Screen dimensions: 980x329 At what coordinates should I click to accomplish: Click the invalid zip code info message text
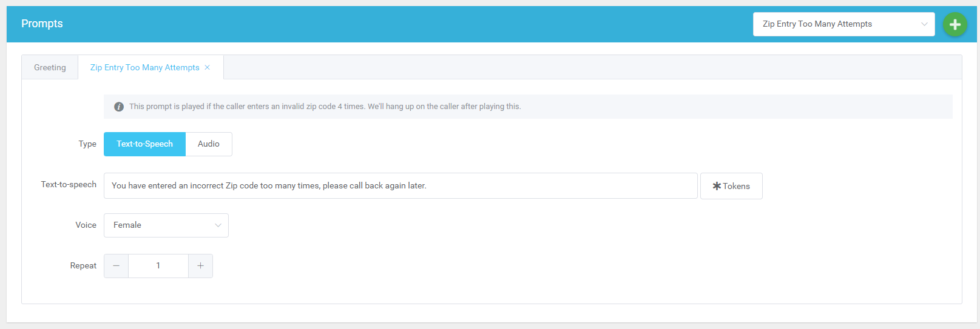coord(325,107)
